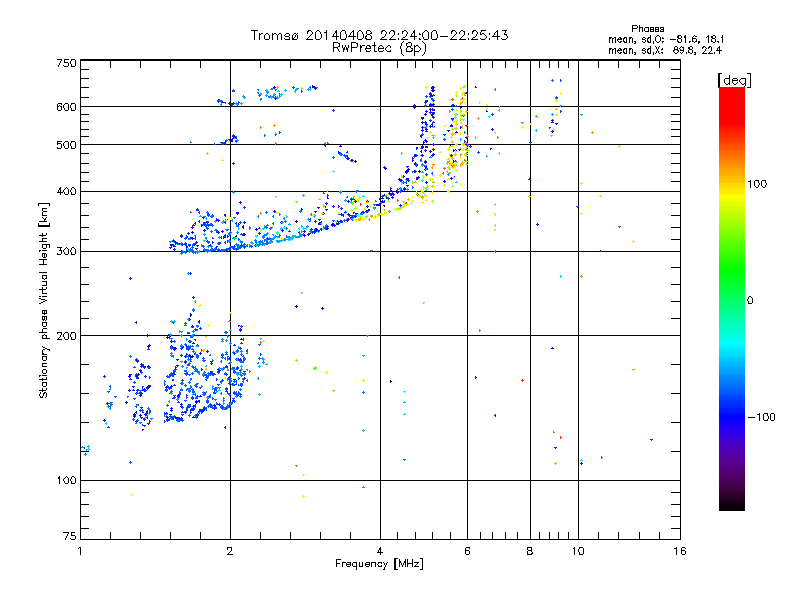Click y-axis tick label '75'
800x600 pixels.
pyautogui.click(x=70, y=536)
